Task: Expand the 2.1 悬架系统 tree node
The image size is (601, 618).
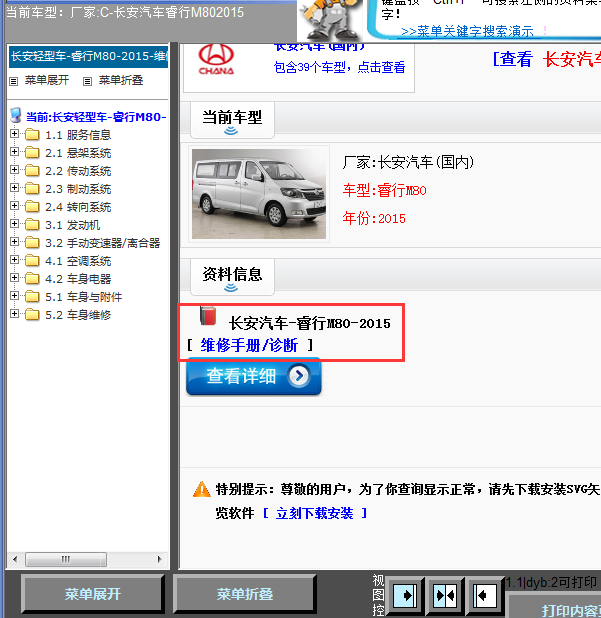Action: pos(15,152)
